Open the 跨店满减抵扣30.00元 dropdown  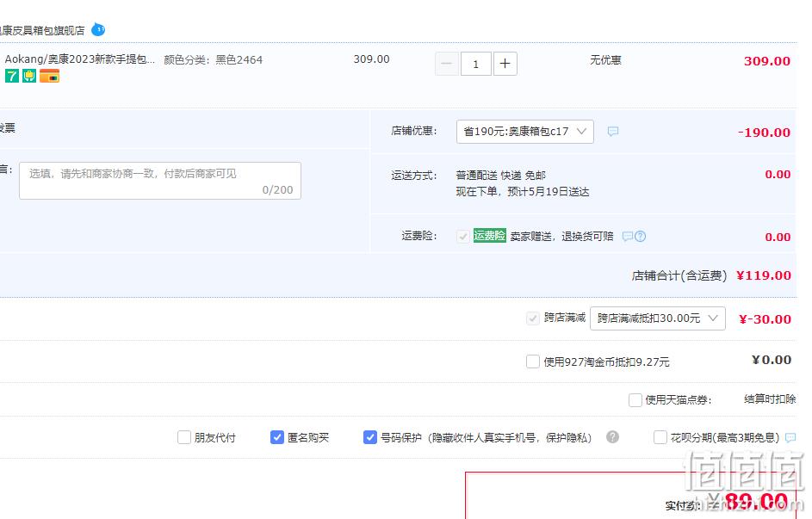click(658, 318)
